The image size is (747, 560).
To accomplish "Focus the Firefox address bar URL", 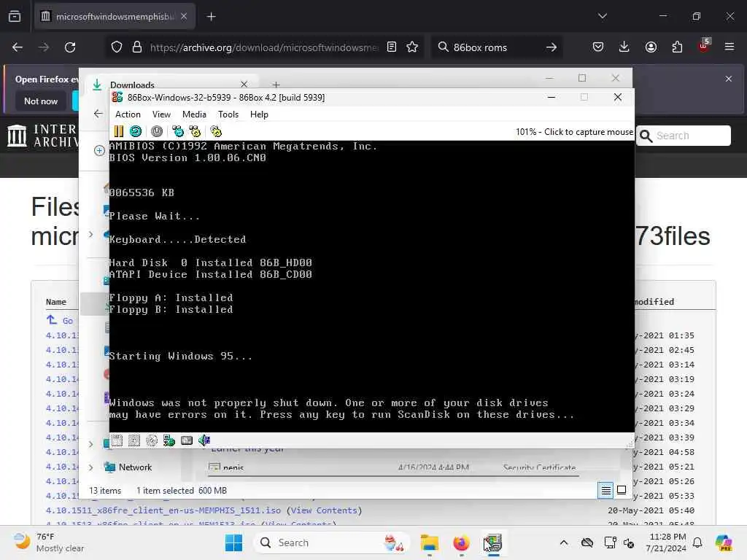I will (x=263, y=47).
